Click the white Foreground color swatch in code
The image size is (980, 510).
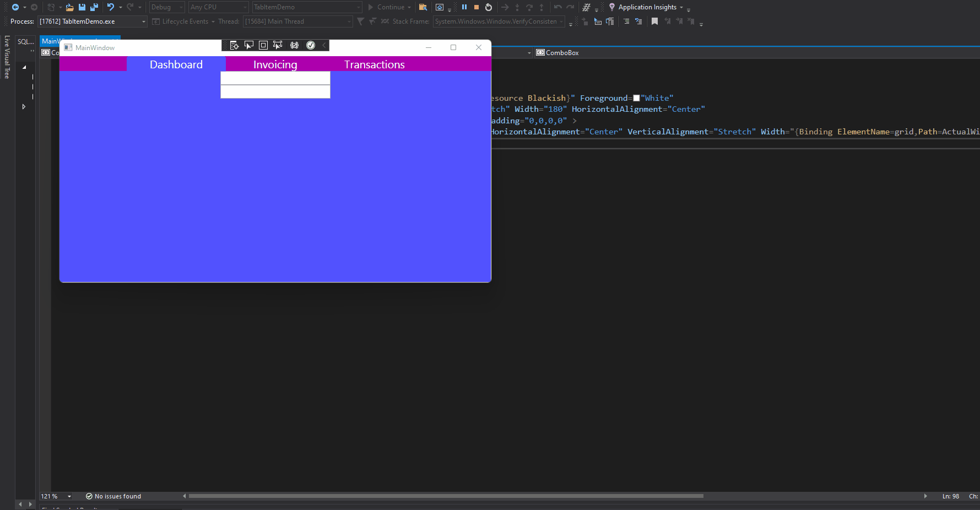(x=636, y=98)
